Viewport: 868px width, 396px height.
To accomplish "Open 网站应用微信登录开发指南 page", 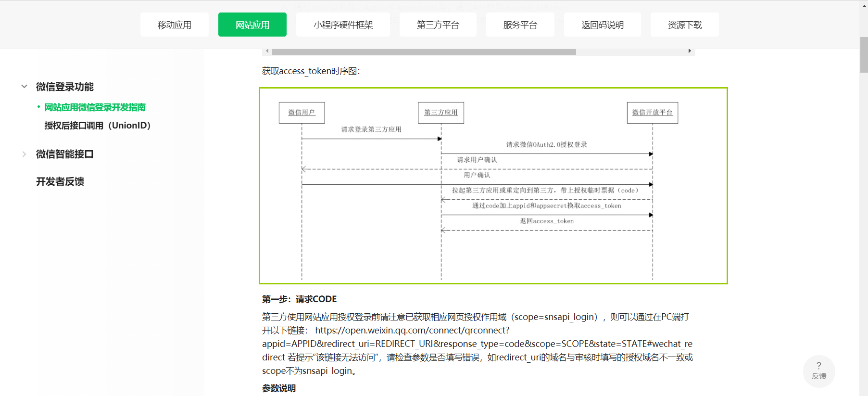I will click(x=95, y=107).
